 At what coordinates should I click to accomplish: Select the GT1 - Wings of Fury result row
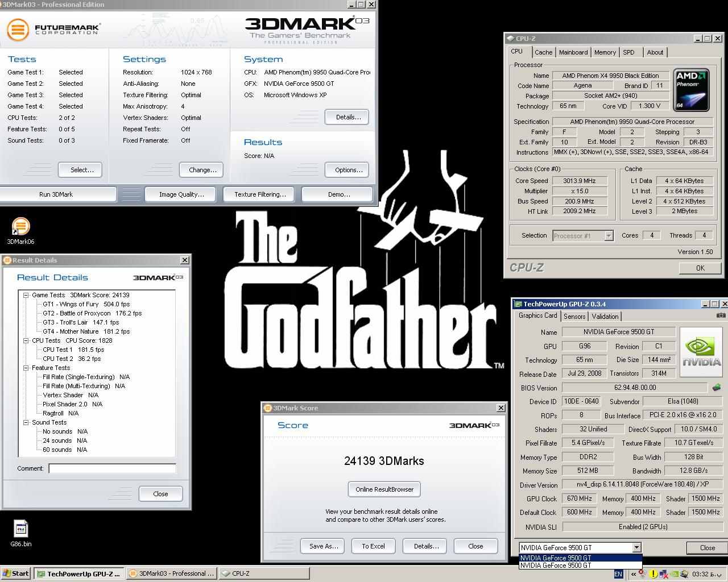[x=86, y=304]
